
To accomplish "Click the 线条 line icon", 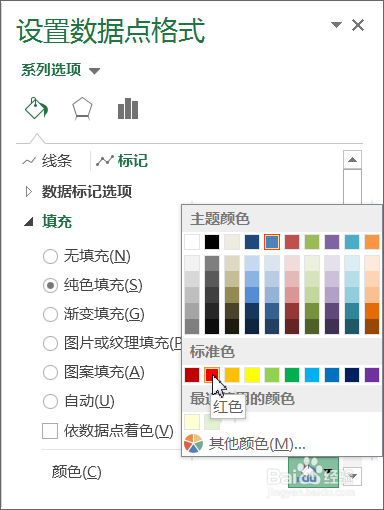I will pos(29,161).
